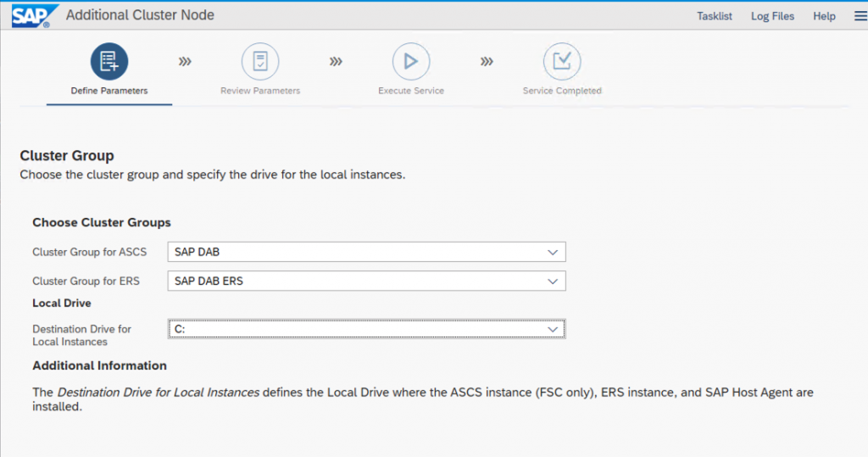Open the Tasklist menu
The height and width of the screenshot is (457, 868).
coord(714,16)
